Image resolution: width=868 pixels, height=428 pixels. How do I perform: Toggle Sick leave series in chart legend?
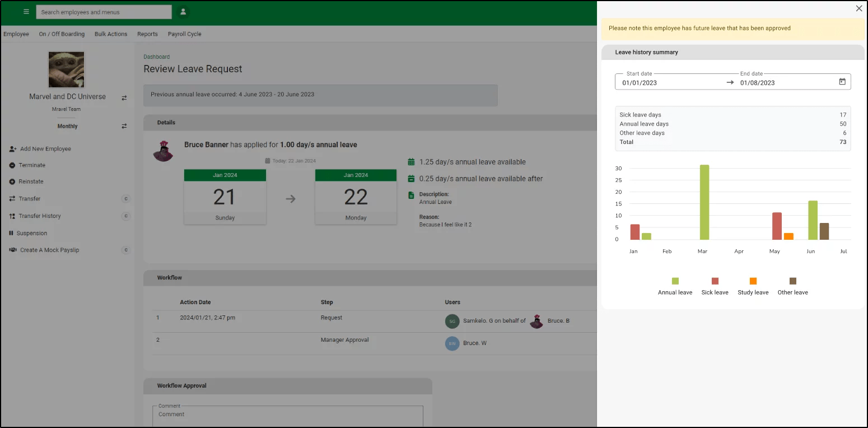coord(715,281)
